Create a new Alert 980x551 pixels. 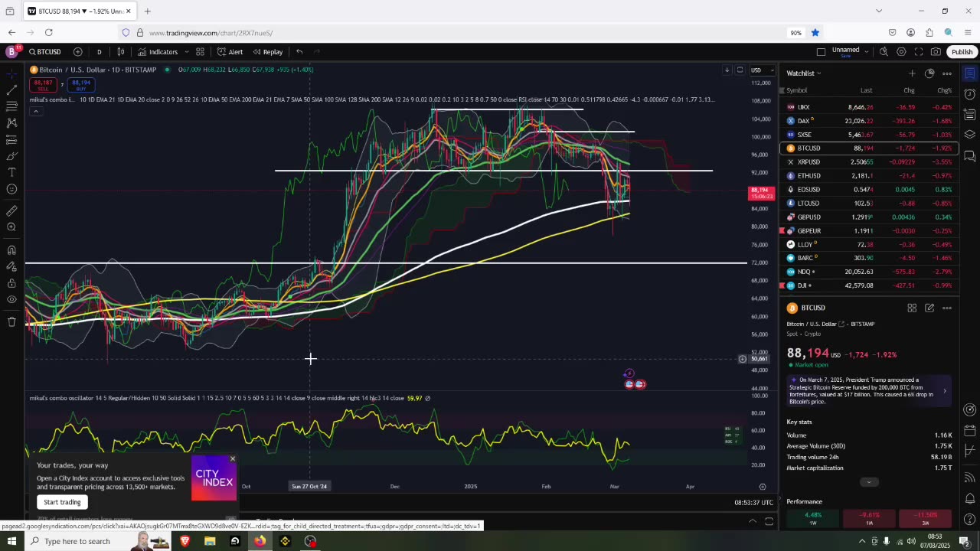[230, 52]
